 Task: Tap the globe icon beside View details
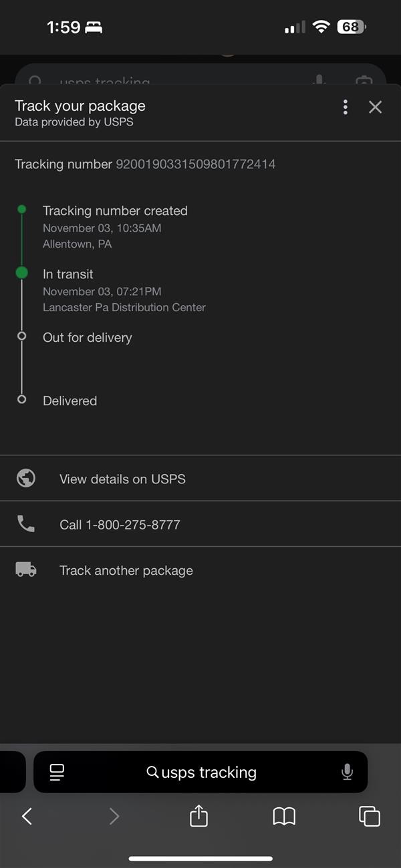point(26,478)
